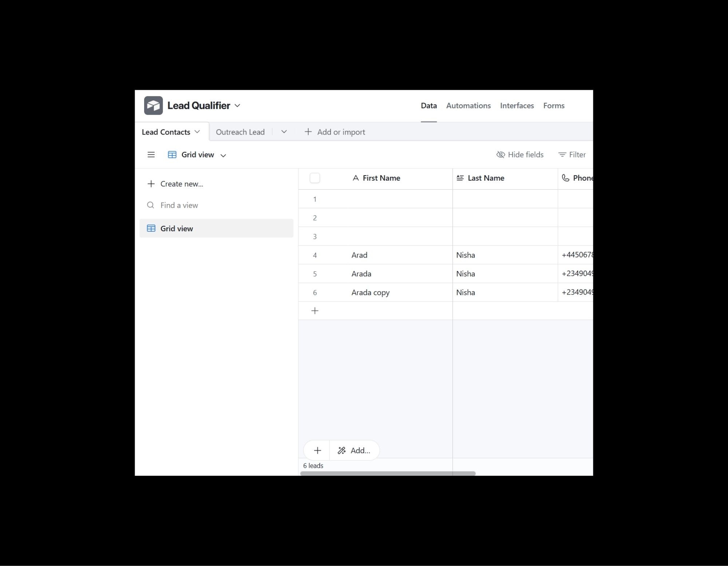This screenshot has height=566, width=728.
Task: Tick the select-all checkbox in header row
Action: tap(315, 178)
